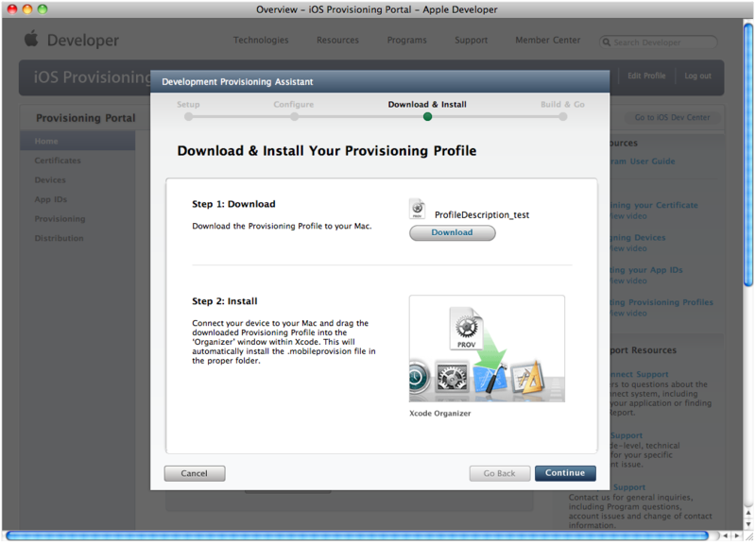This screenshot has height=544, width=756.
Task: Click the Step 1: Download heading
Action: [x=233, y=204]
